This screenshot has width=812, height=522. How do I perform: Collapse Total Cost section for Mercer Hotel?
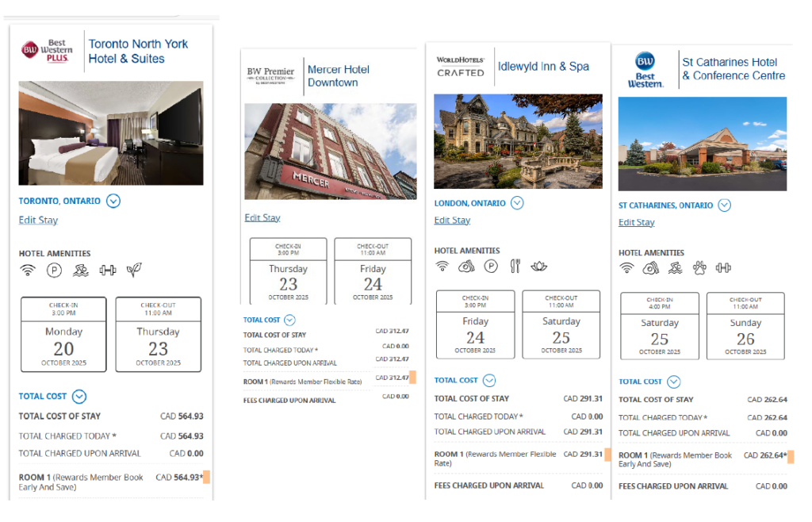click(x=290, y=320)
